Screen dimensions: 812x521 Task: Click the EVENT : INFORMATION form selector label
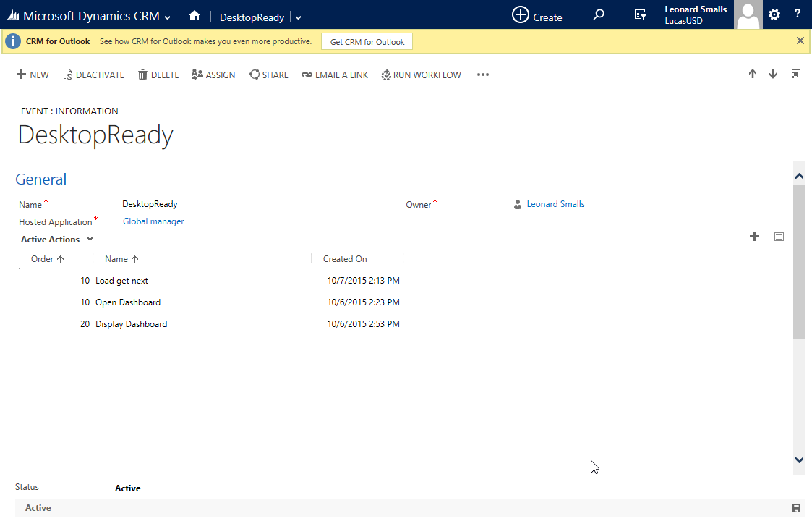[69, 111]
